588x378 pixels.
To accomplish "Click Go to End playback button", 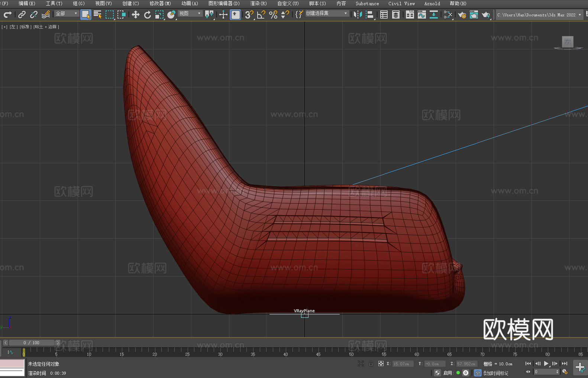I will pos(565,364).
